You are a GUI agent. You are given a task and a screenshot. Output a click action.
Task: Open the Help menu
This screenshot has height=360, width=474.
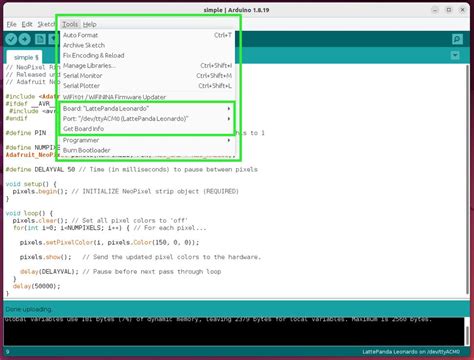[89, 24]
